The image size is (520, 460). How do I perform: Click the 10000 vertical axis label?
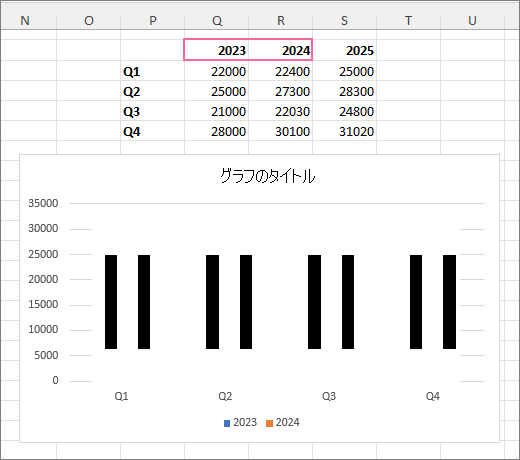point(43,329)
